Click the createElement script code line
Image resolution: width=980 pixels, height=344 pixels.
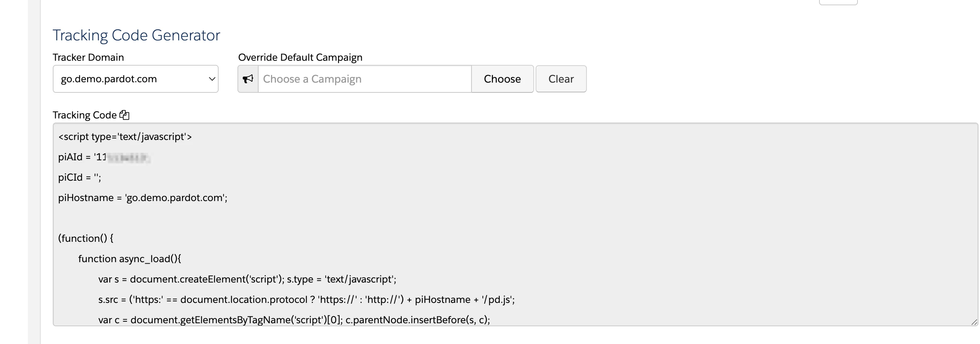point(247,279)
